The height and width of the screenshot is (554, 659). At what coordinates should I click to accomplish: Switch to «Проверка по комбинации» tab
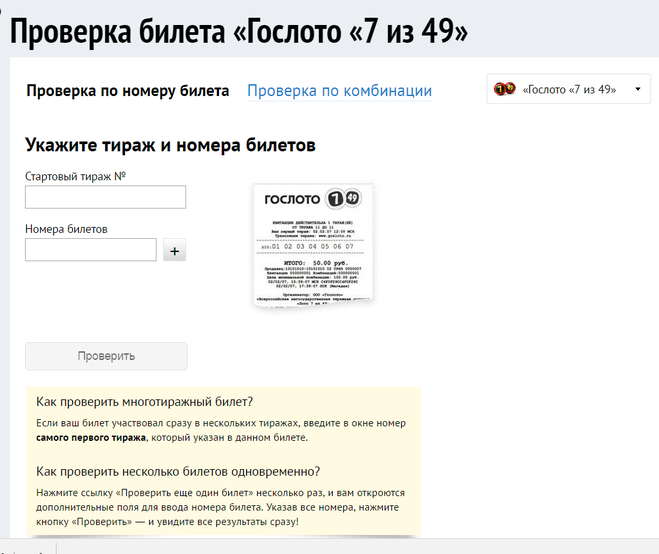pyautogui.click(x=340, y=91)
